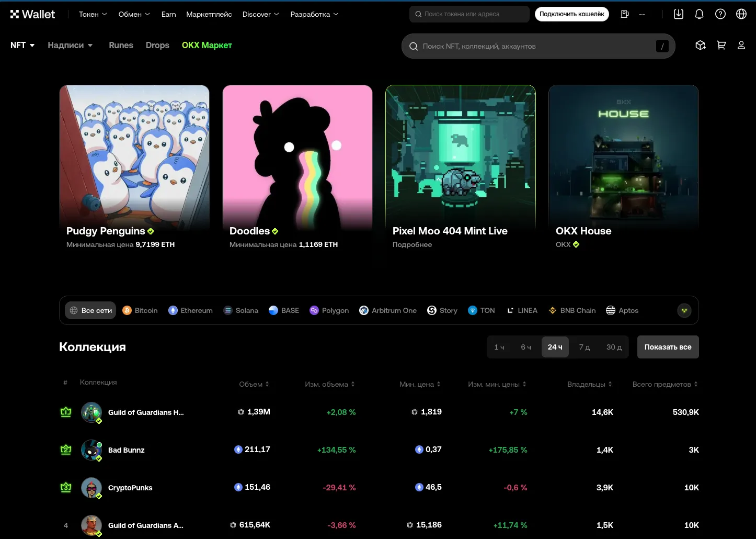This screenshot has width=756, height=539.
Task: Select the 1 ч time range
Action: pos(499,347)
